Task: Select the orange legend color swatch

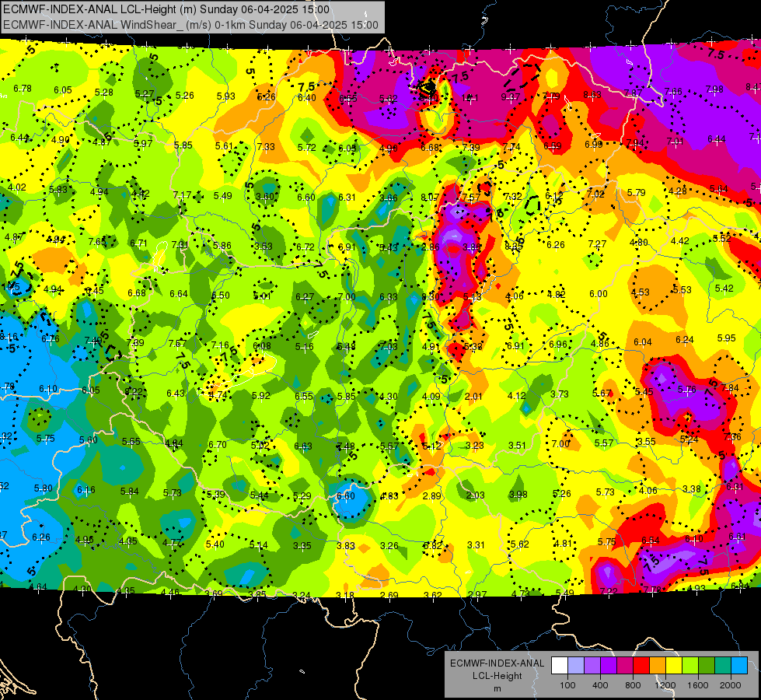Action: pos(658,666)
